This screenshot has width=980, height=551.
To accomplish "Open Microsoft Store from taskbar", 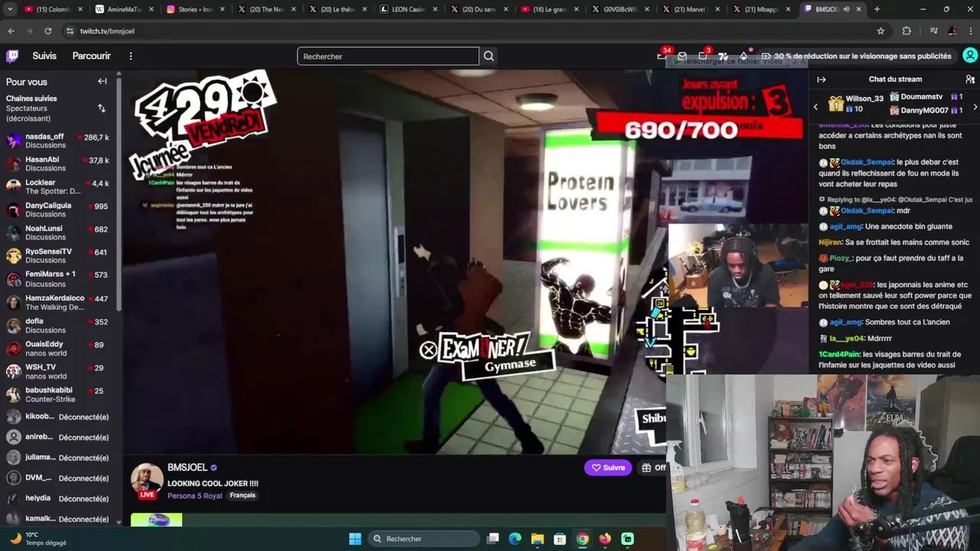I will coord(560,539).
